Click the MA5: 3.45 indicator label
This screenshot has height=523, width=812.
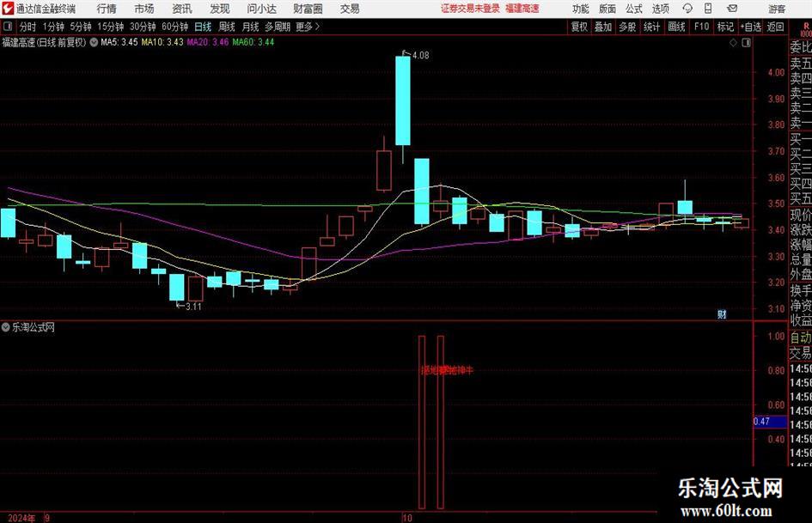[119, 42]
